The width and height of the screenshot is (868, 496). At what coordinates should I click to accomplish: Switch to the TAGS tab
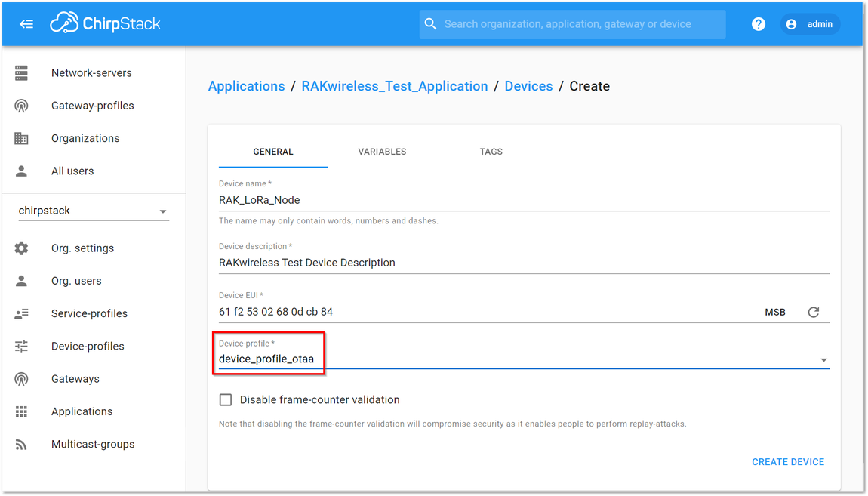(491, 152)
